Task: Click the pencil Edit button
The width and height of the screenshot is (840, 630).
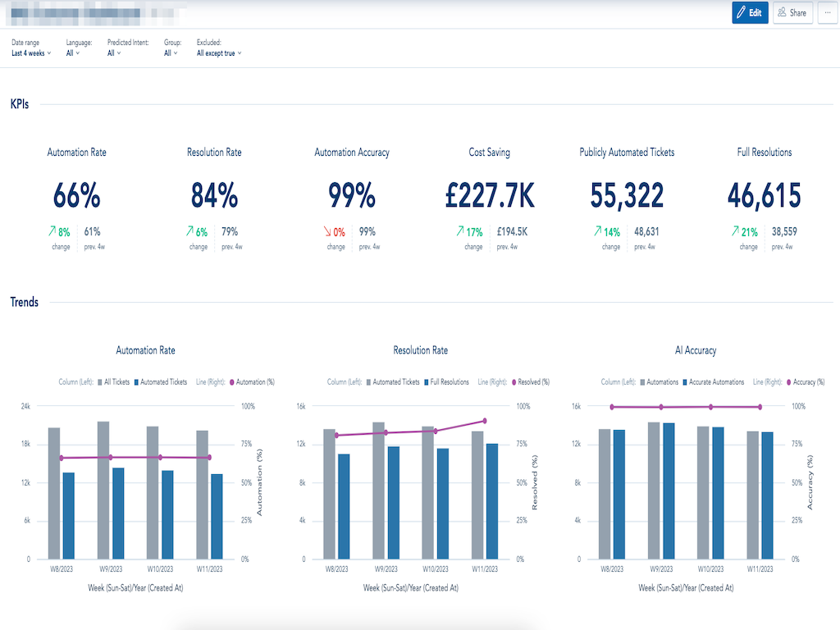Action: pyautogui.click(x=750, y=12)
